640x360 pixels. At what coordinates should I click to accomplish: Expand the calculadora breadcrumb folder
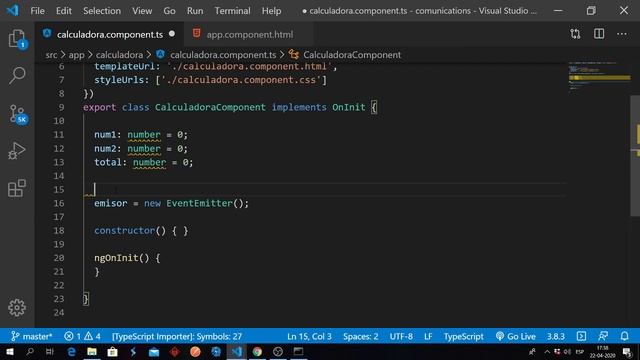(119, 55)
